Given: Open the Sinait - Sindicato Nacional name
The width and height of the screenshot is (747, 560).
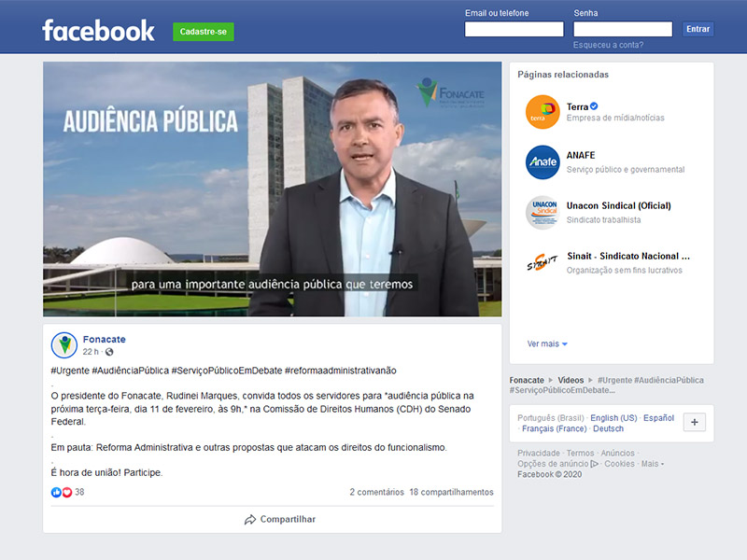Looking at the screenshot, I should 628,256.
